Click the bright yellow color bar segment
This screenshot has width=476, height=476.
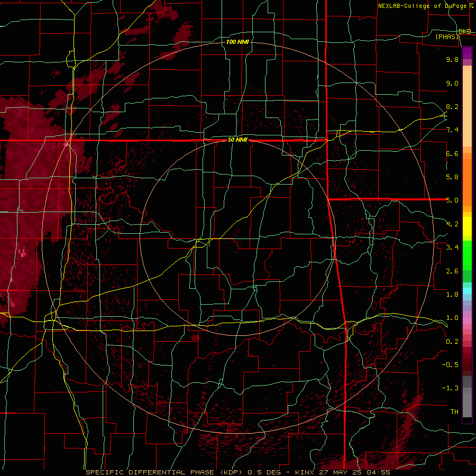coord(467,226)
